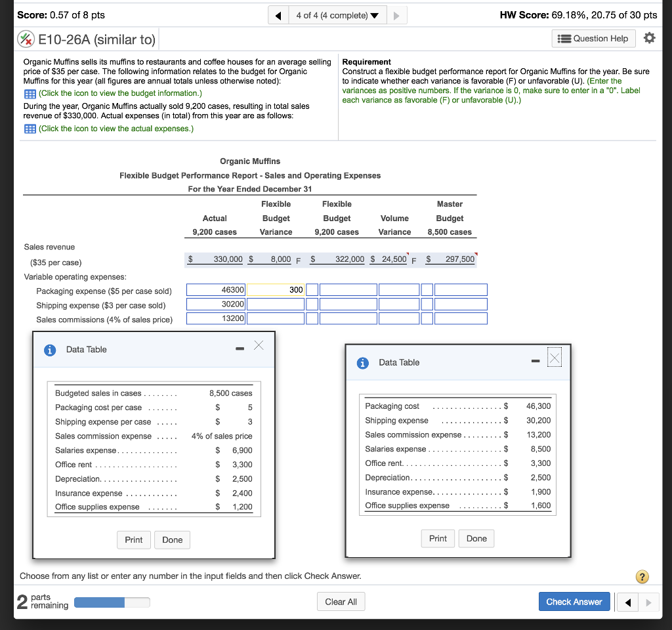Click the flexible budget value 322,000
This screenshot has height=630, width=672.
coord(350,259)
